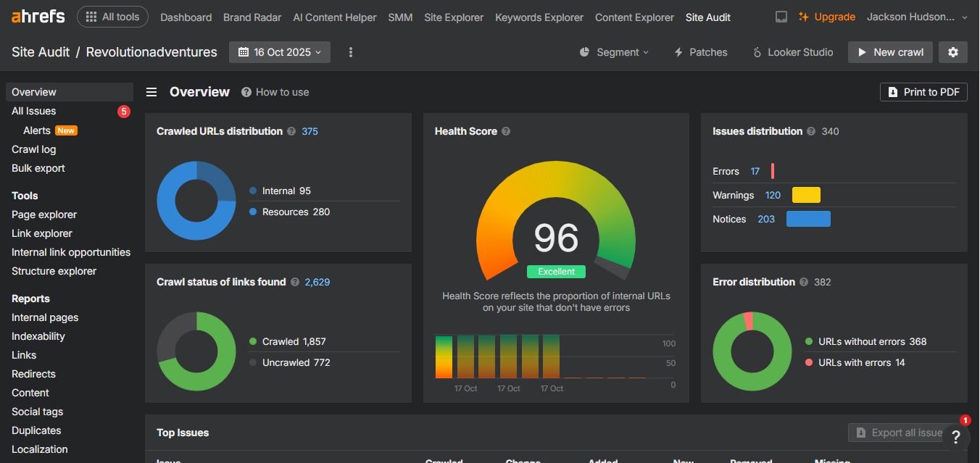Click the 2,629 links found count
This screenshot has width=980, height=463.
(x=317, y=282)
